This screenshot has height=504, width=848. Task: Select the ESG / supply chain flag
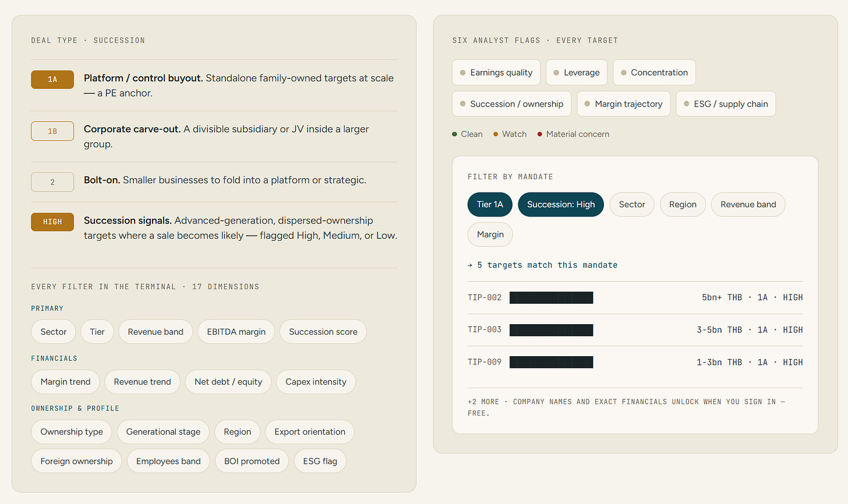(x=726, y=104)
